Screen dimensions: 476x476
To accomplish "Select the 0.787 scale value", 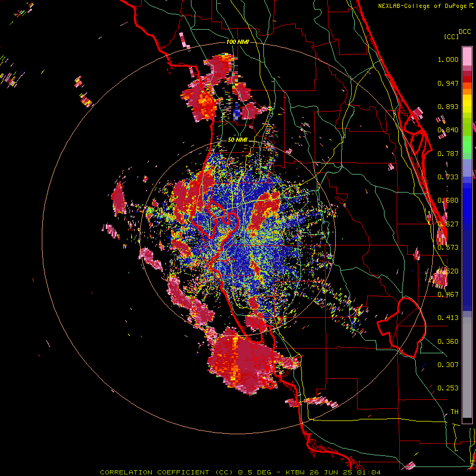I will (x=448, y=153).
